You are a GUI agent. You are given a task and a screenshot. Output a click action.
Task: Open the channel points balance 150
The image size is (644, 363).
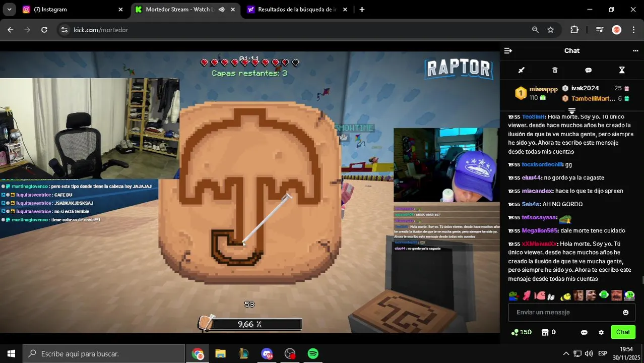(521, 332)
